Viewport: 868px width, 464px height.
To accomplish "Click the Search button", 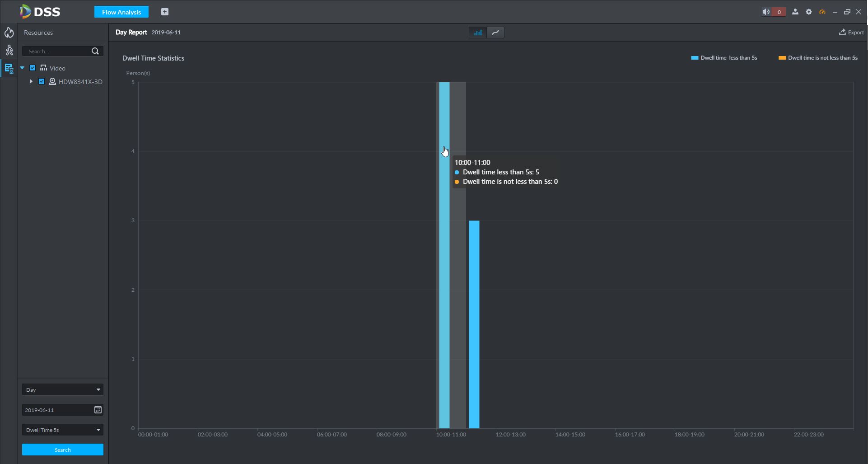I will tap(63, 450).
